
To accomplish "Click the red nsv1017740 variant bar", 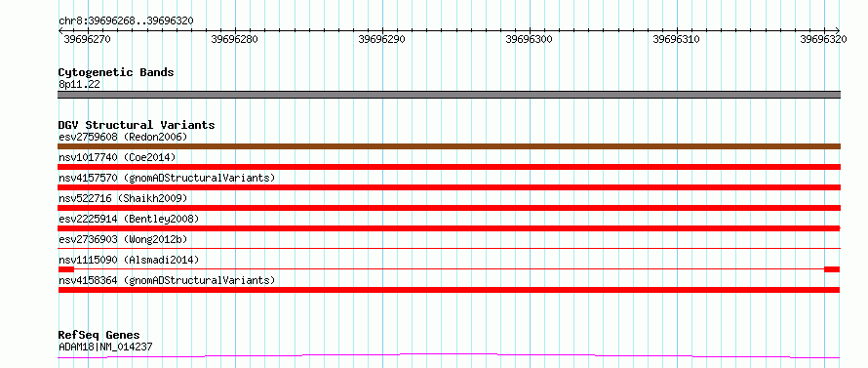I will [449, 167].
